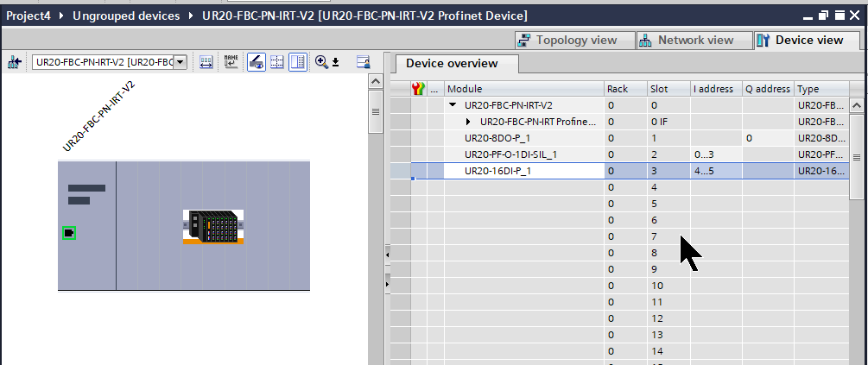
Task: Click the Q address column header
Action: [x=768, y=89]
